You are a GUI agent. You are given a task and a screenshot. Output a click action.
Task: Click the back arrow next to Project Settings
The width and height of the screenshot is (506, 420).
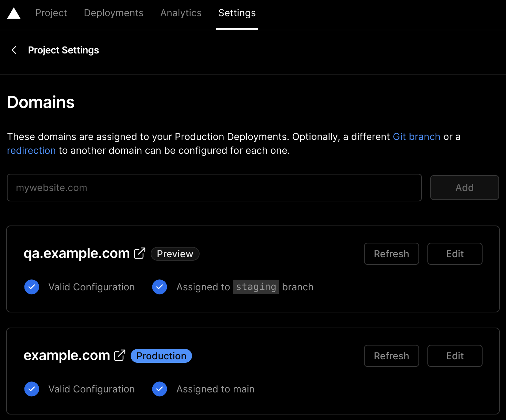tap(13, 50)
